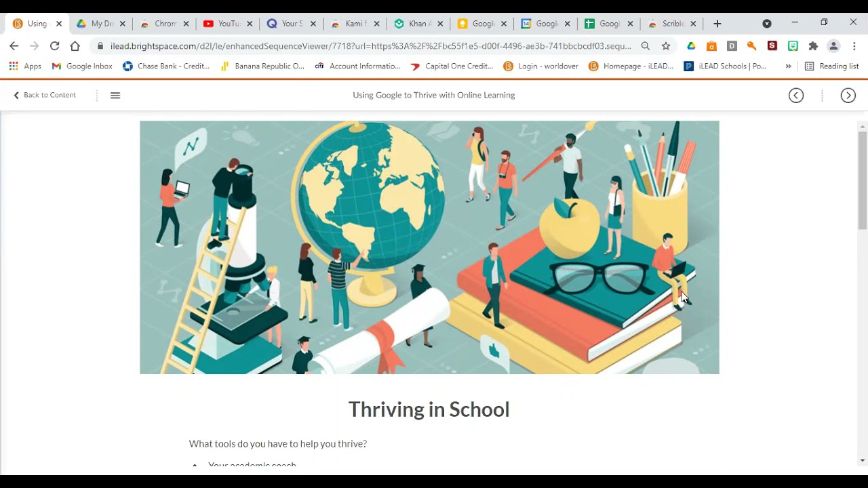Open the Google Drive extension icon
The image size is (868, 488).
tap(691, 46)
